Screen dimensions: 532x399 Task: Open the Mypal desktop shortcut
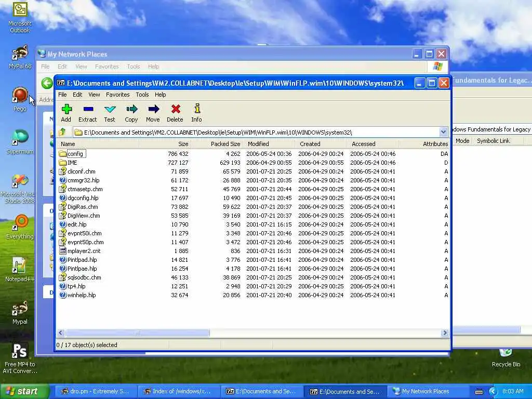point(20,312)
